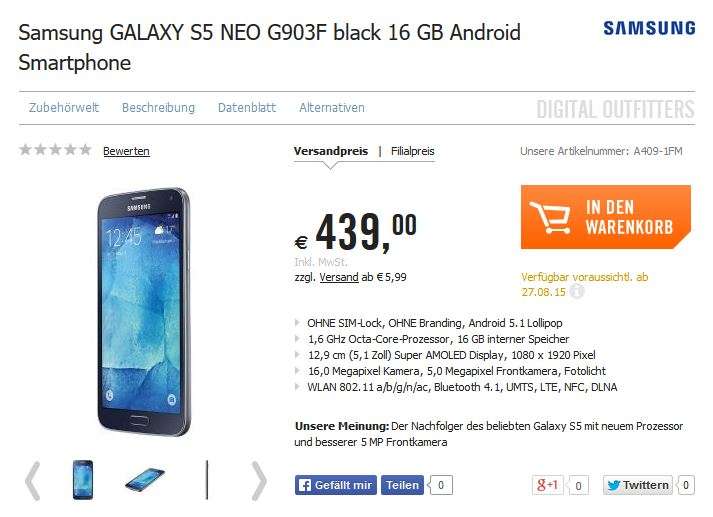Click the Facebook Gefällt mir button
Image resolution: width=713 pixels, height=517 pixels.
point(336,485)
